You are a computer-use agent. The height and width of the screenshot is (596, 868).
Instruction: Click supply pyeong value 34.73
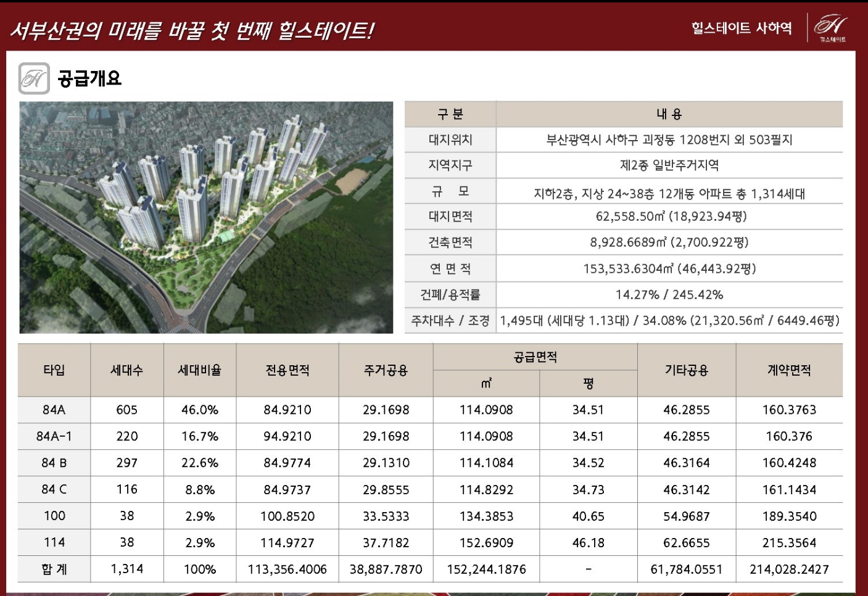pyautogui.click(x=589, y=489)
